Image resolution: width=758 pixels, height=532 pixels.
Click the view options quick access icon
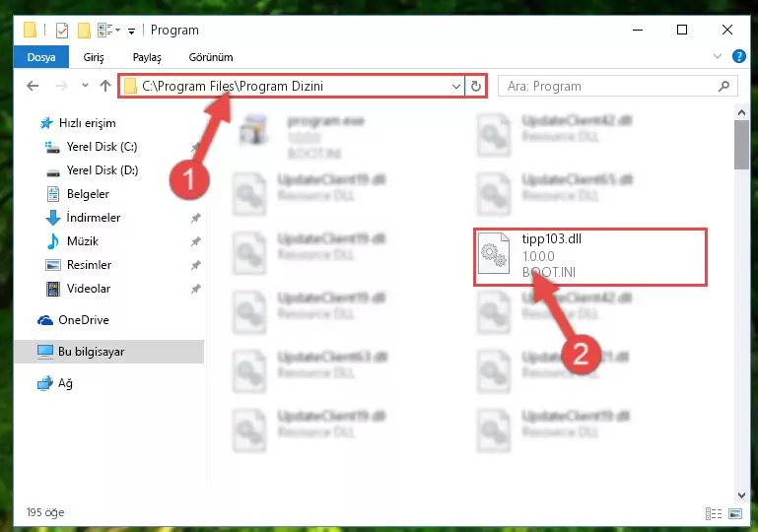click(x=108, y=30)
